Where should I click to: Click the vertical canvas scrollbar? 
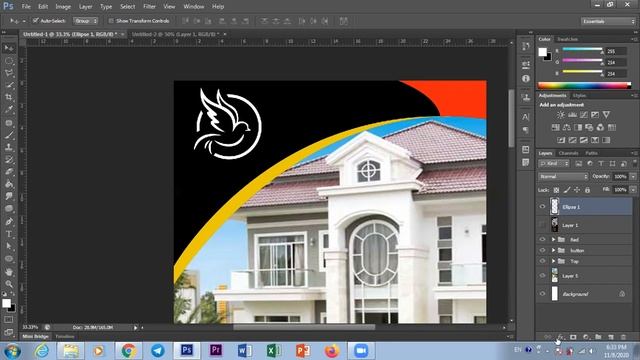511,118
